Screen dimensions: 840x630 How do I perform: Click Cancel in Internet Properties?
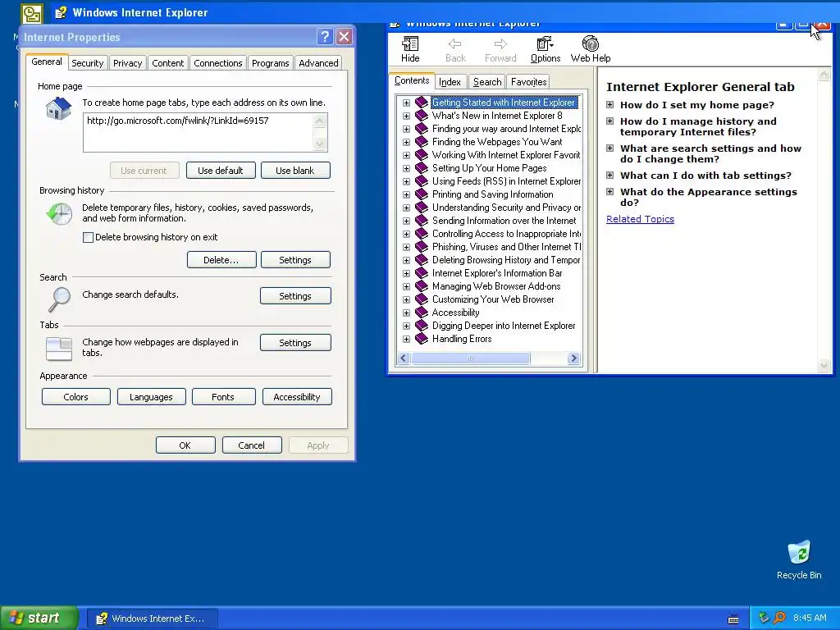[x=251, y=445]
